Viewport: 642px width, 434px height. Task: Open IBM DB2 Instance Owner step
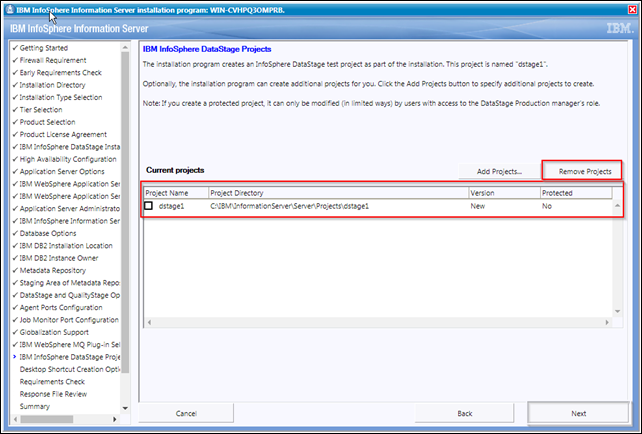(x=59, y=258)
